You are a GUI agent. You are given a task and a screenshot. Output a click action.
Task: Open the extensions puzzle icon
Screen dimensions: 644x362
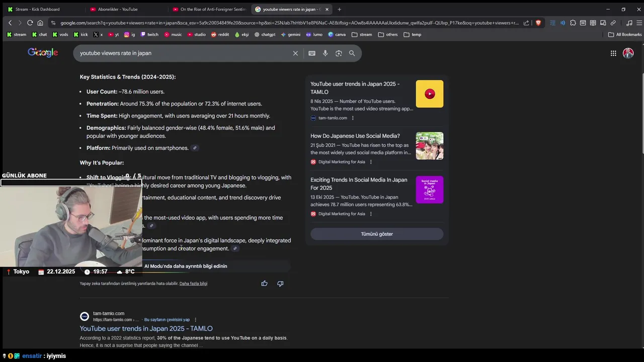pos(573,23)
